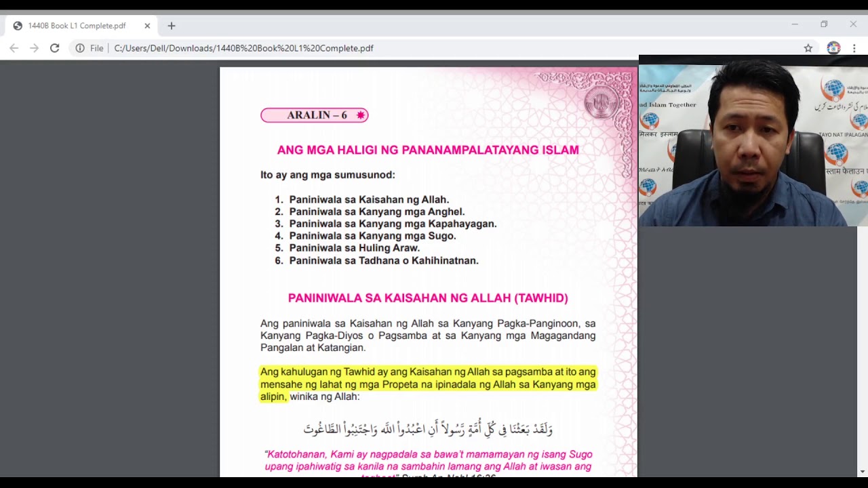Click list item Paniniwala sa Kanyang mga Anghel
868x488 pixels.
click(x=377, y=211)
